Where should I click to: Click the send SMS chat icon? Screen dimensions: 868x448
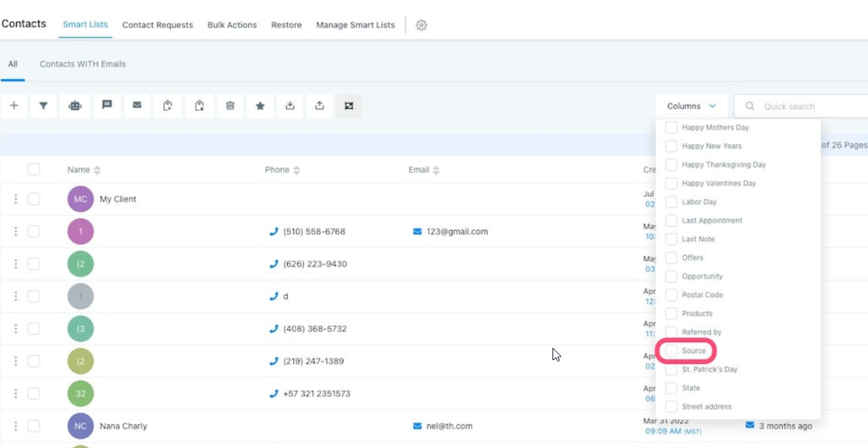[107, 106]
